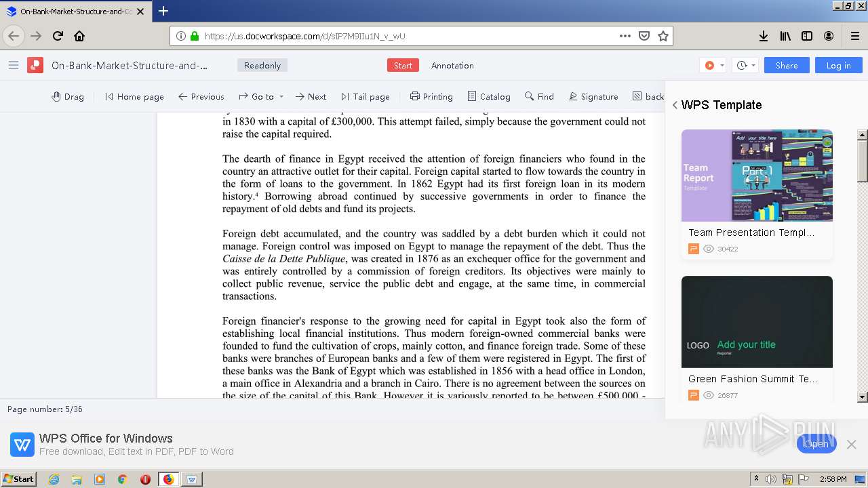Dismiss the WPS Office for Windows banner
This screenshot has height=488, width=868.
(x=852, y=444)
